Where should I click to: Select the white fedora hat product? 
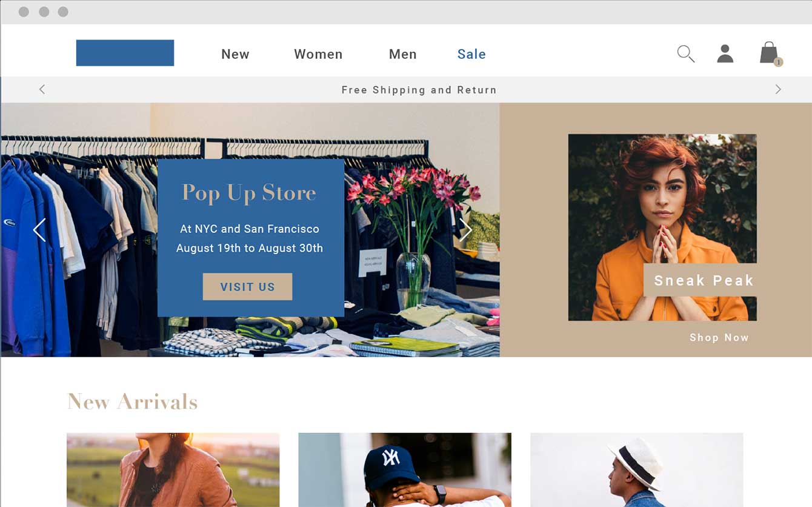point(636,469)
